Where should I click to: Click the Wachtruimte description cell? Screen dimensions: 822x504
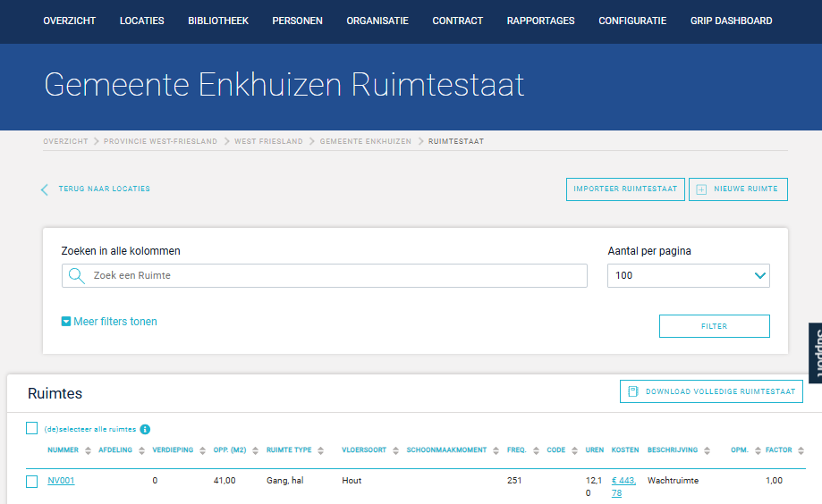coord(674,481)
